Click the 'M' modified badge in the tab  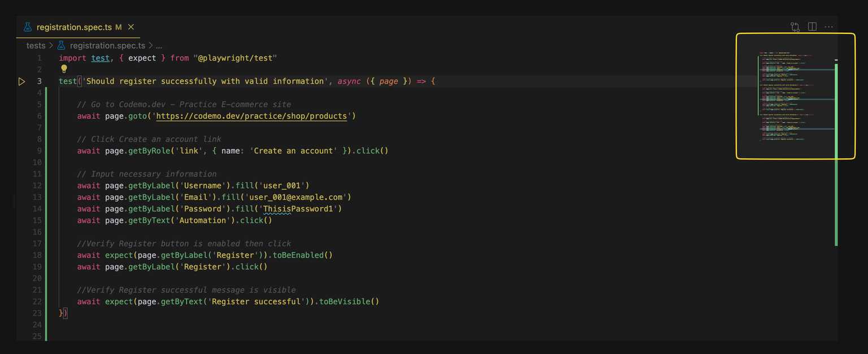point(118,27)
